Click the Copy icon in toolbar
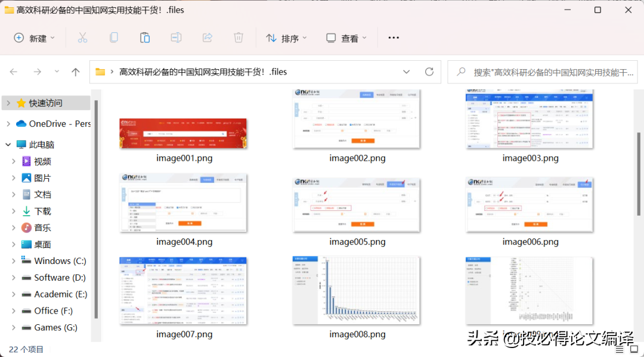Image resolution: width=644 pixels, height=357 pixels. click(x=114, y=38)
